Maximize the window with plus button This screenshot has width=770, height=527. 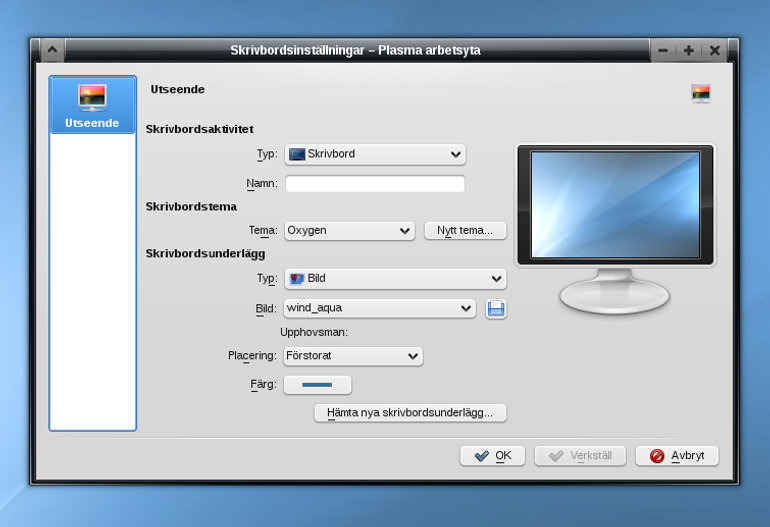[x=688, y=50]
